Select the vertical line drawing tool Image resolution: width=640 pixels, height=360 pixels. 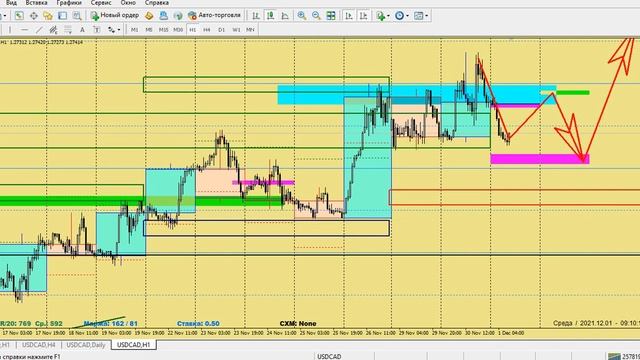coord(10,30)
